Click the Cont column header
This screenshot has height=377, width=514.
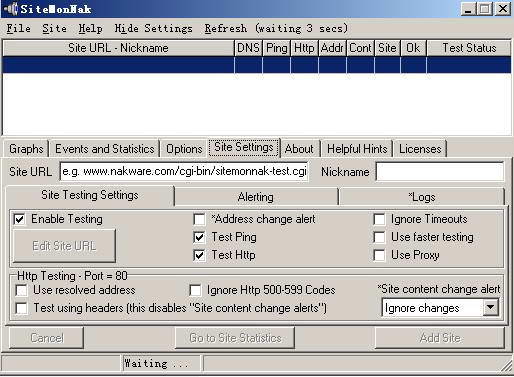pyautogui.click(x=360, y=48)
